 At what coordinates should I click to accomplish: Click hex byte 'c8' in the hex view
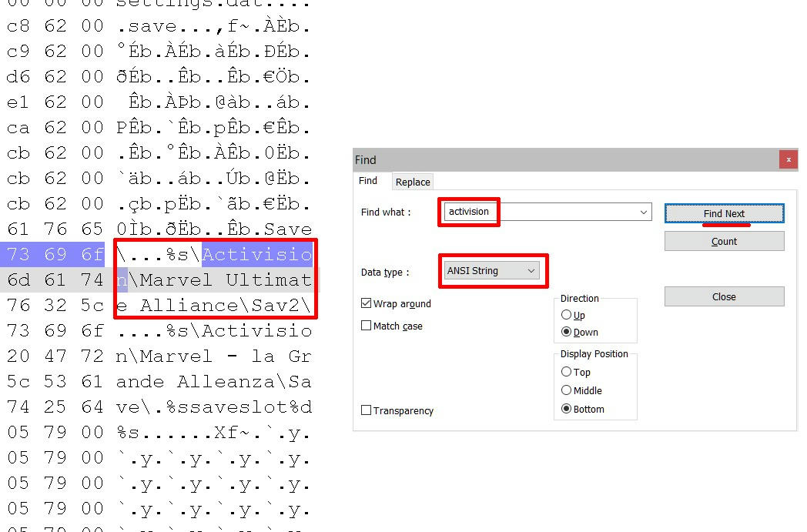click(18, 25)
